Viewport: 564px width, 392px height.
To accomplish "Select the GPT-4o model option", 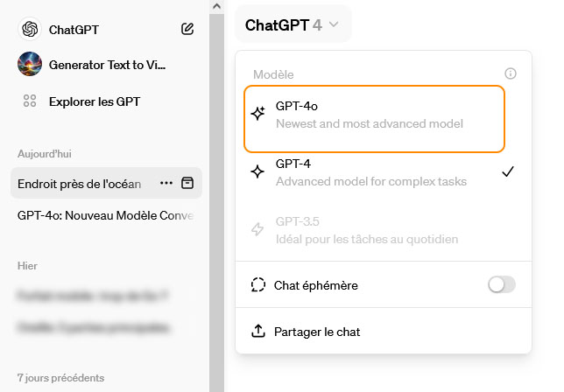I will click(x=375, y=115).
